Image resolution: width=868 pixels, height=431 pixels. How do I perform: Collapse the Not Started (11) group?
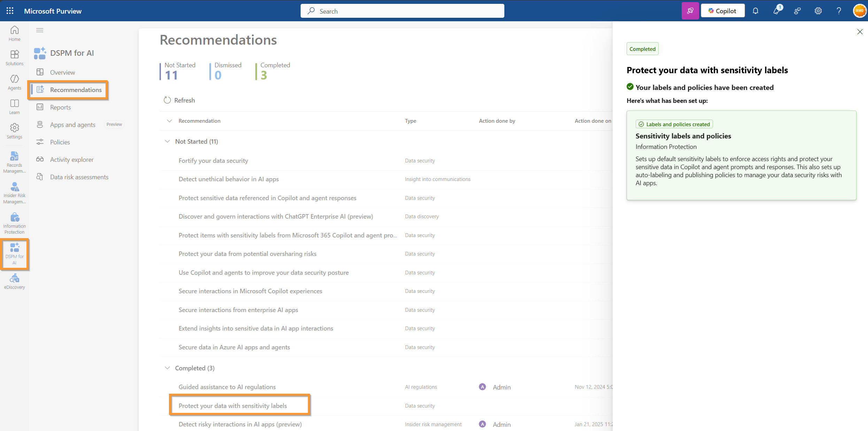[x=168, y=141]
